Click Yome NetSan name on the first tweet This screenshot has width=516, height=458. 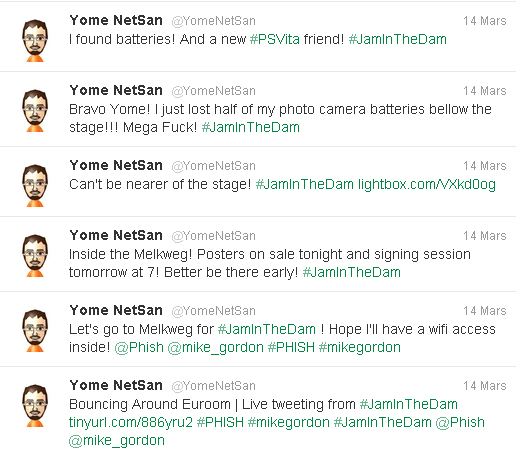point(116,20)
